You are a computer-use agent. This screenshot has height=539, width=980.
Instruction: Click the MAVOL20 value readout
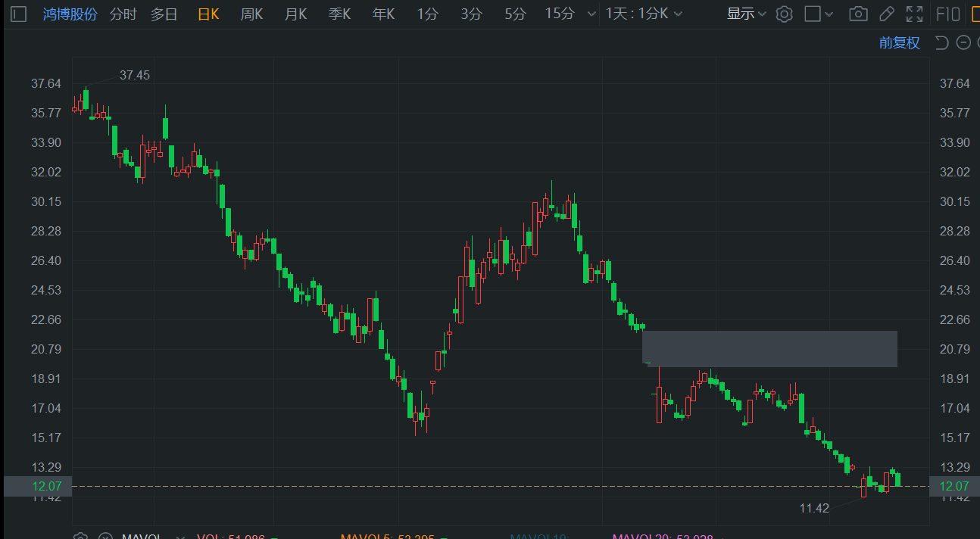pyautogui.click(x=663, y=536)
